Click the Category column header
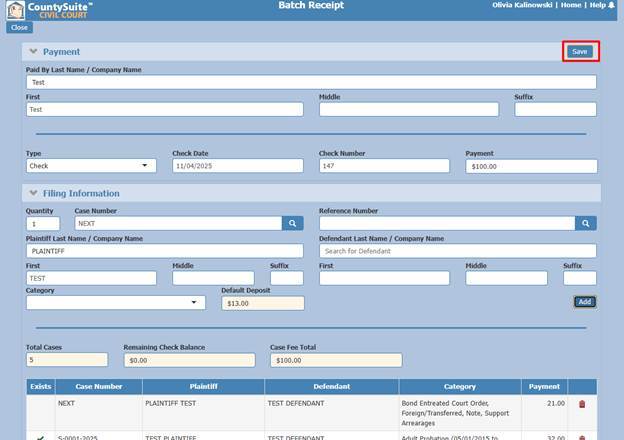This screenshot has height=440, width=624. point(460,386)
